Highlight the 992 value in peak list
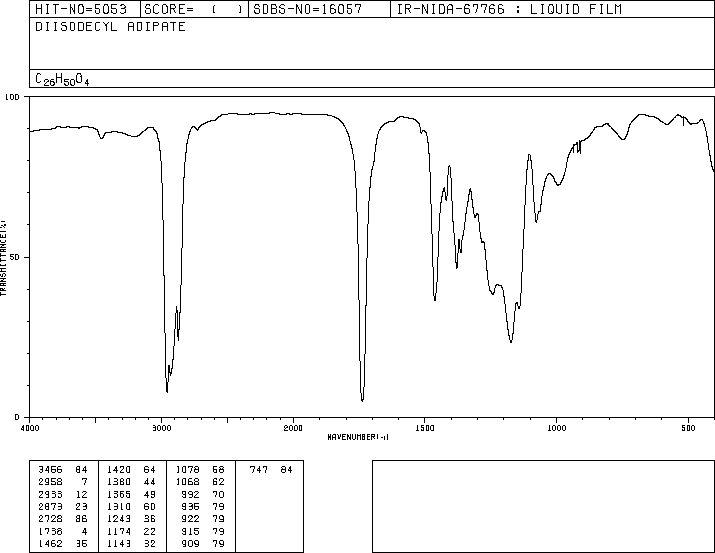 (x=190, y=494)
